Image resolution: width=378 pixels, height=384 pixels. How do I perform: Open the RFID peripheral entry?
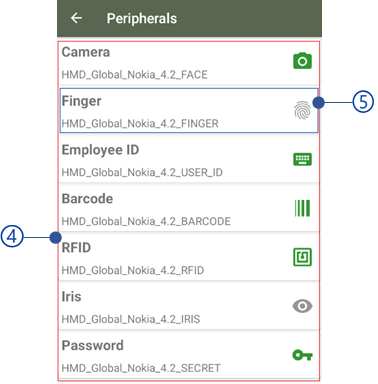[x=189, y=257]
